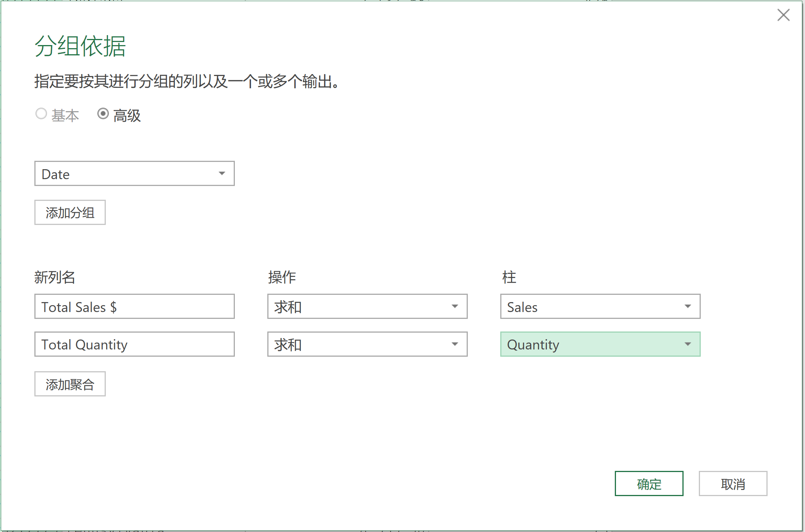Select the 高级 radio option
The image size is (805, 532).
[103, 114]
